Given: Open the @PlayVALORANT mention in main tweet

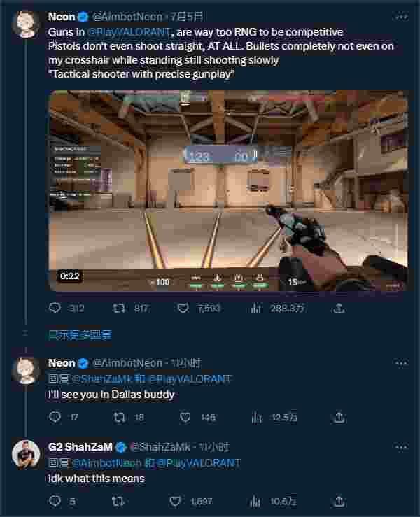Looking at the screenshot, I should point(129,33).
